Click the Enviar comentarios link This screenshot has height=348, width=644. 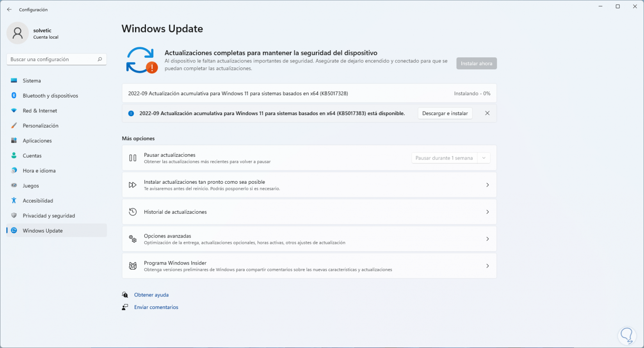coord(156,307)
